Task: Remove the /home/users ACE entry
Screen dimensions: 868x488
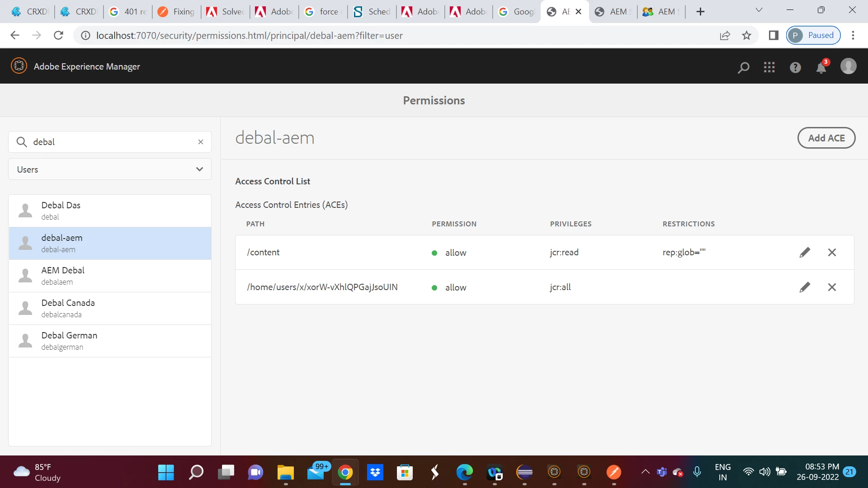Action: pos(832,287)
